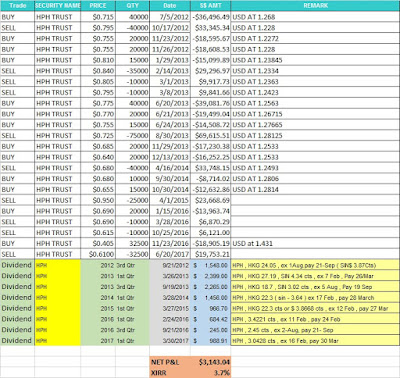The height and width of the screenshot is (378, 400).
Task: Select dividend amount 684.42
Action: coord(210,319)
